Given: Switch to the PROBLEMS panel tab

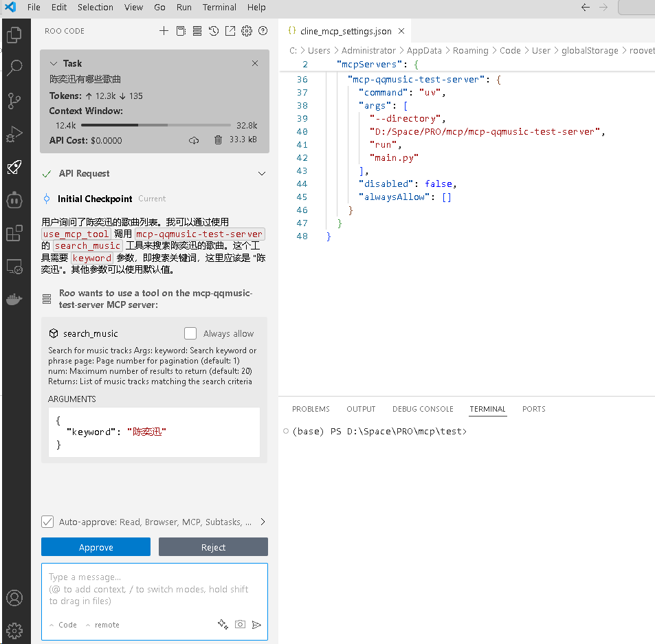Looking at the screenshot, I should click(311, 409).
